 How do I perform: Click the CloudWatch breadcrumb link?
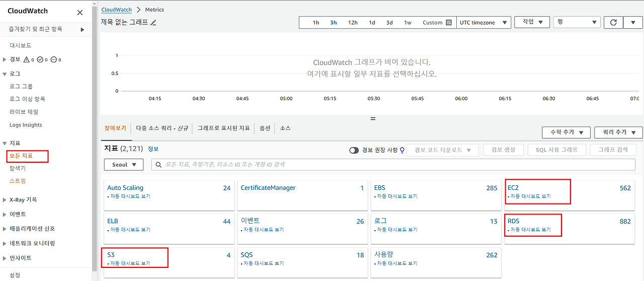tap(117, 10)
